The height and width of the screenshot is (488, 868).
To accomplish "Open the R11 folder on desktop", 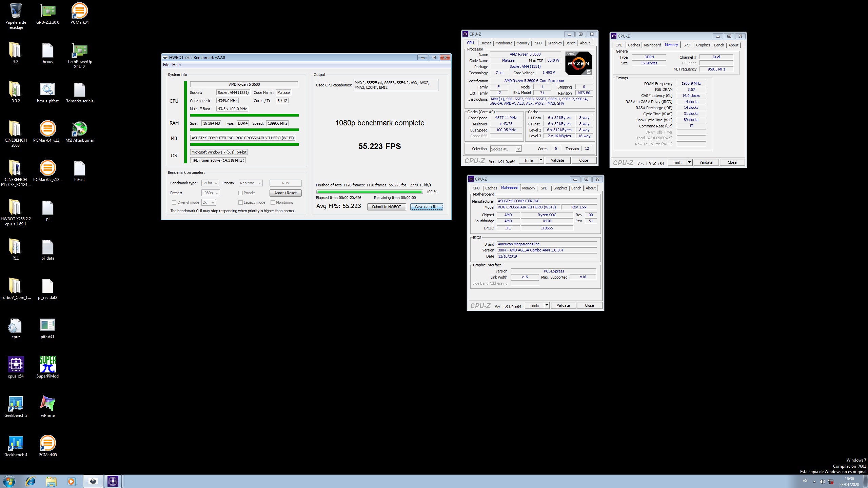I will pos(16,249).
